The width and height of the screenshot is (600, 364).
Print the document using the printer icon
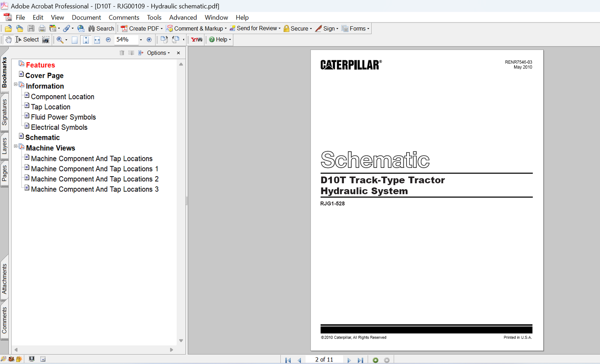pyautogui.click(x=42, y=28)
